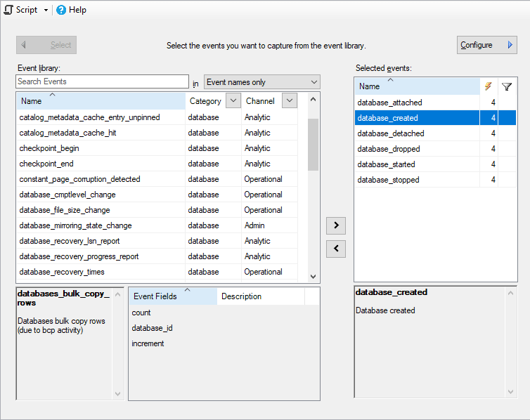This screenshot has width=530, height=420.
Task: Click the Script icon in the toolbar
Action: click(x=8, y=10)
